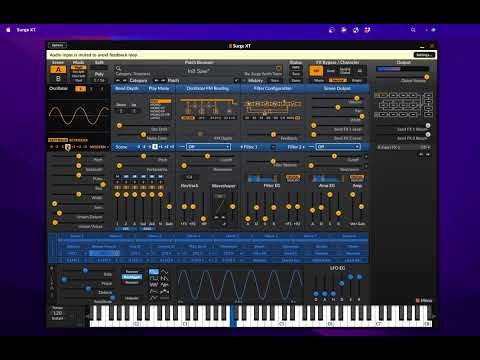
Task: Select the MSEG LFO shape
Action: [154, 298]
